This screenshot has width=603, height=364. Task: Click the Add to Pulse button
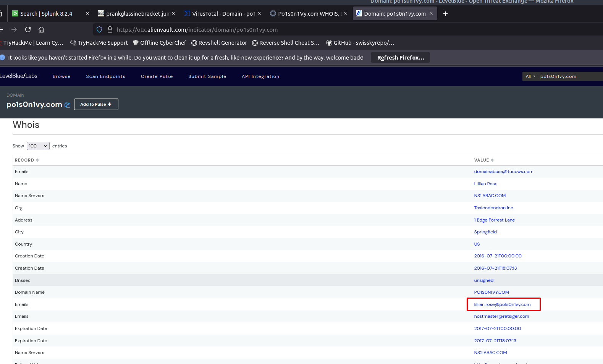96,104
